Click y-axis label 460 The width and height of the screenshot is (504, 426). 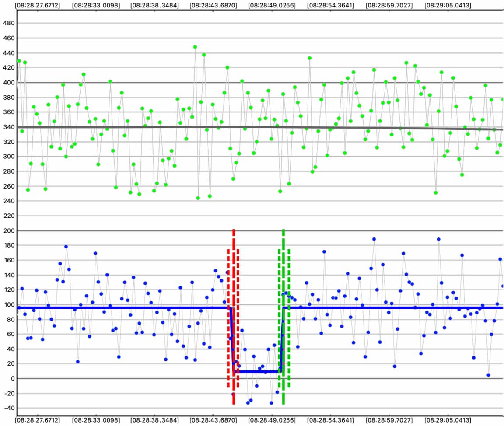tap(9, 38)
